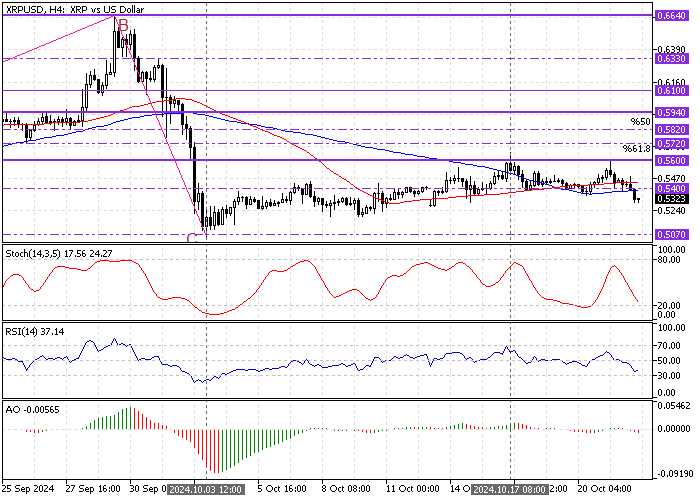Click the AO -0.00565 indicator label
700x500 pixels.
32,410
